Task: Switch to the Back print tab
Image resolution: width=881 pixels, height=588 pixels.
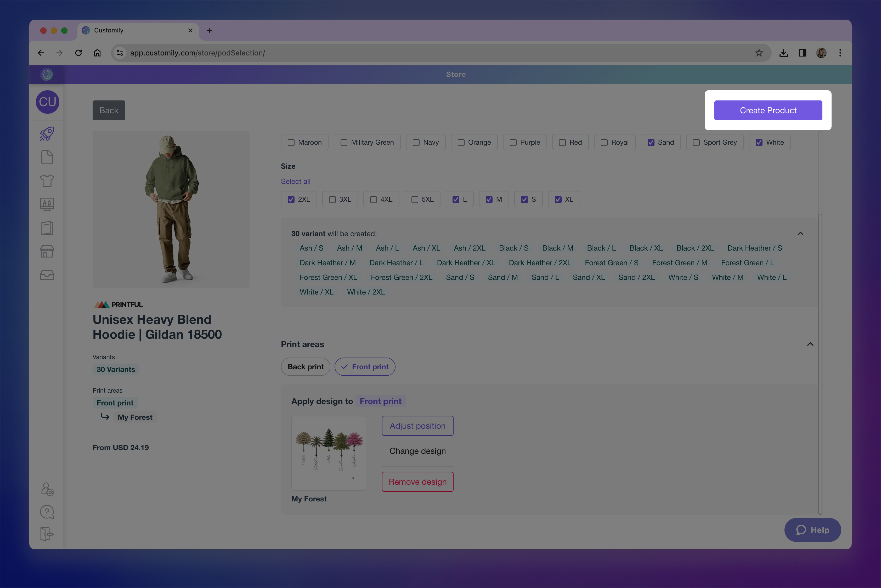Action: point(305,366)
